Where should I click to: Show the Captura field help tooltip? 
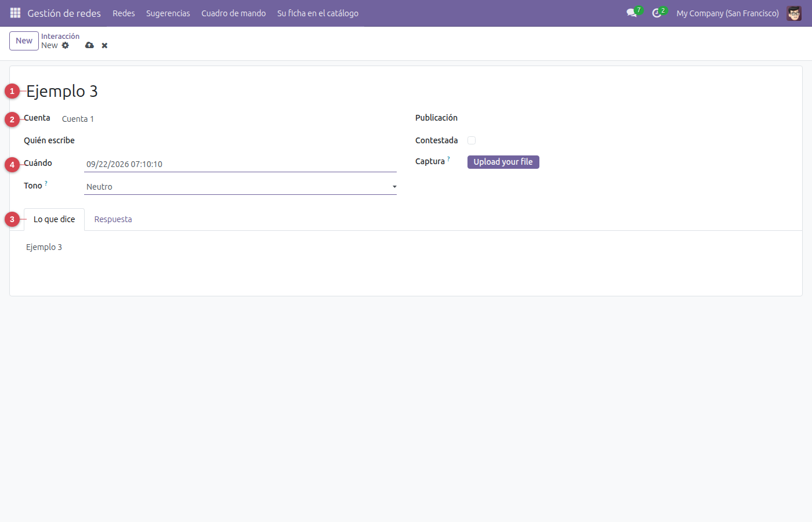click(x=448, y=159)
